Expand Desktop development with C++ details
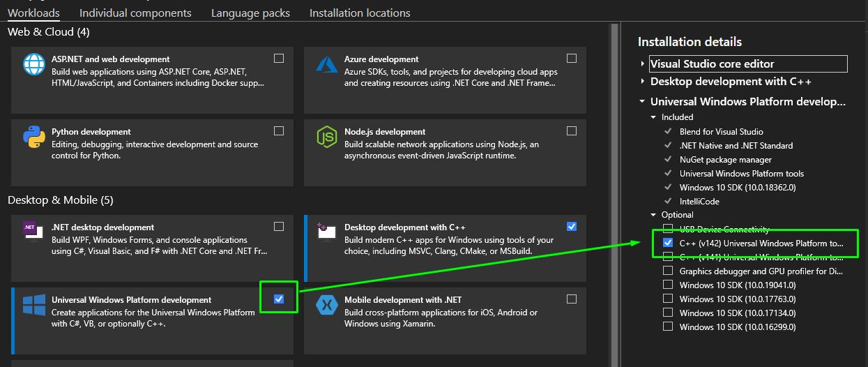Screen dimensions: 868x367 coord(642,82)
